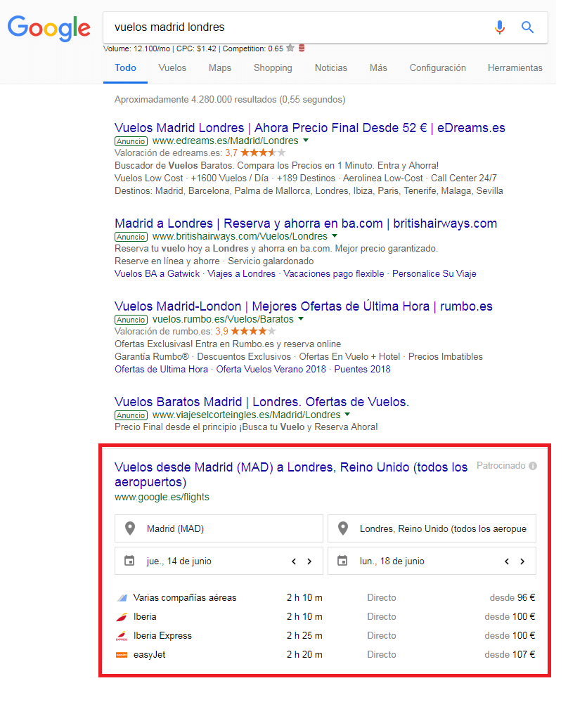Click the Londres, Reino Unido destination field
The width and height of the screenshot is (568, 728).
coord(432,528)
